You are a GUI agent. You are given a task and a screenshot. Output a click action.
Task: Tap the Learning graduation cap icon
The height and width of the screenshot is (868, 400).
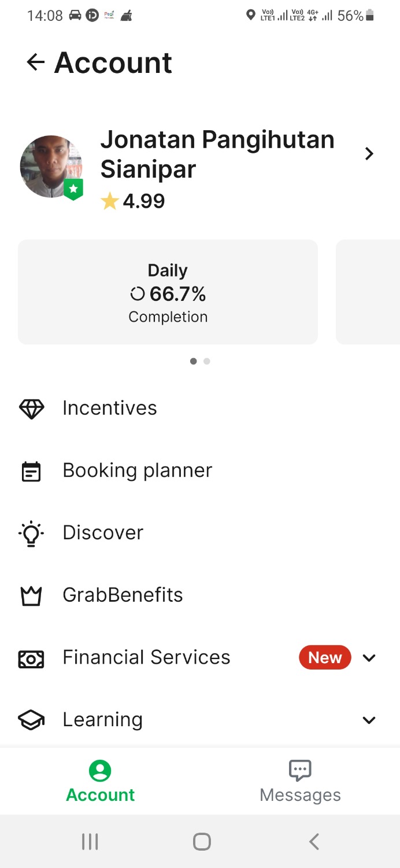(31, 720)
